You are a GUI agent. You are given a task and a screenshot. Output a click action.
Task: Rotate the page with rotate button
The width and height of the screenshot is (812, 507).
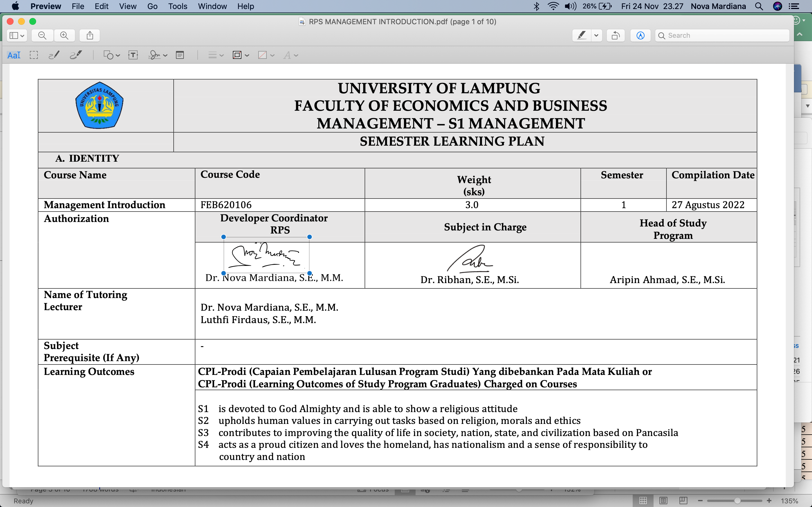[x=615, y=35]
